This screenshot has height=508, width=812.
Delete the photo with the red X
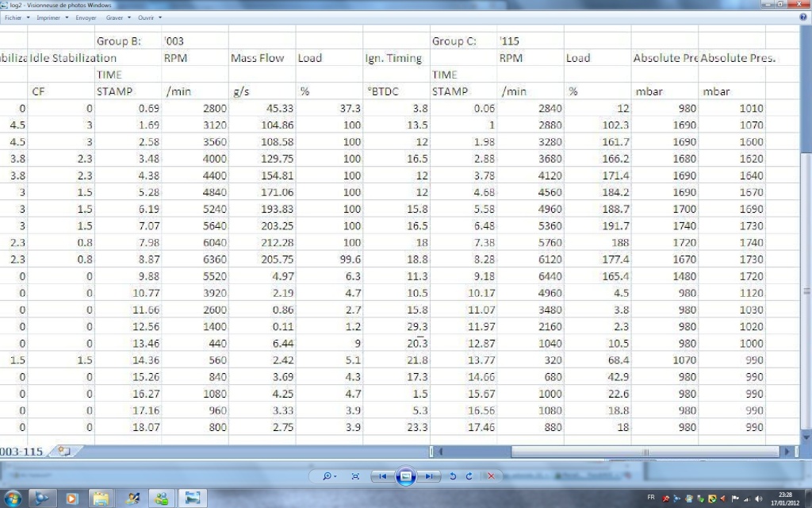[491, 476]
